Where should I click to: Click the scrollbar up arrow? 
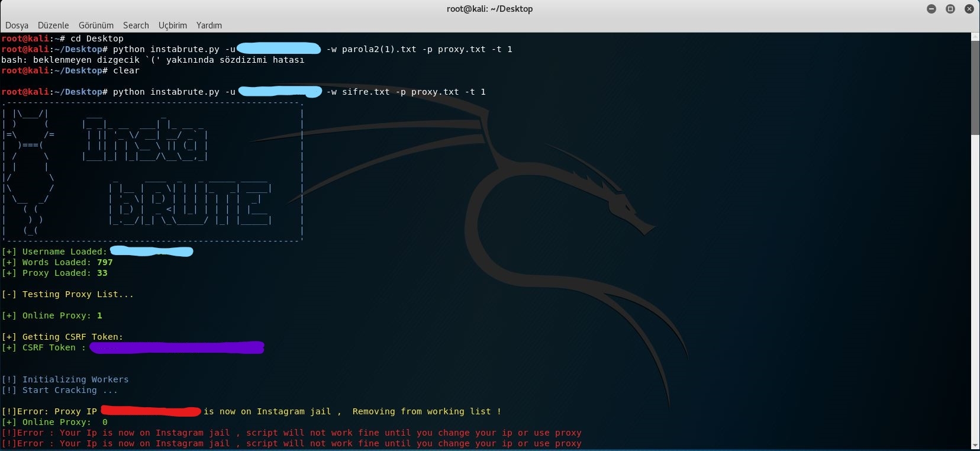pyautogui.click(x=975, y=37)
